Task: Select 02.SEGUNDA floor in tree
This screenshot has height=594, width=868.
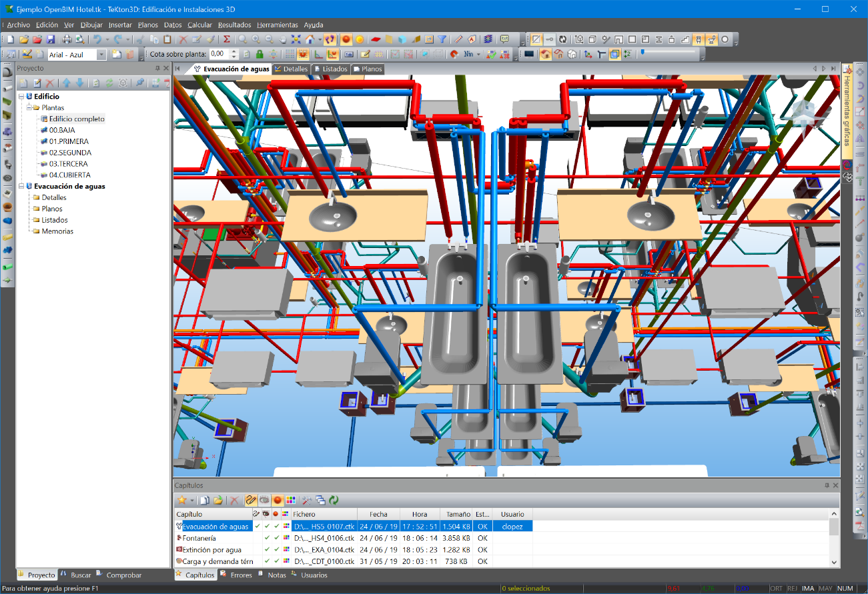Action: [x=70, y=153]
